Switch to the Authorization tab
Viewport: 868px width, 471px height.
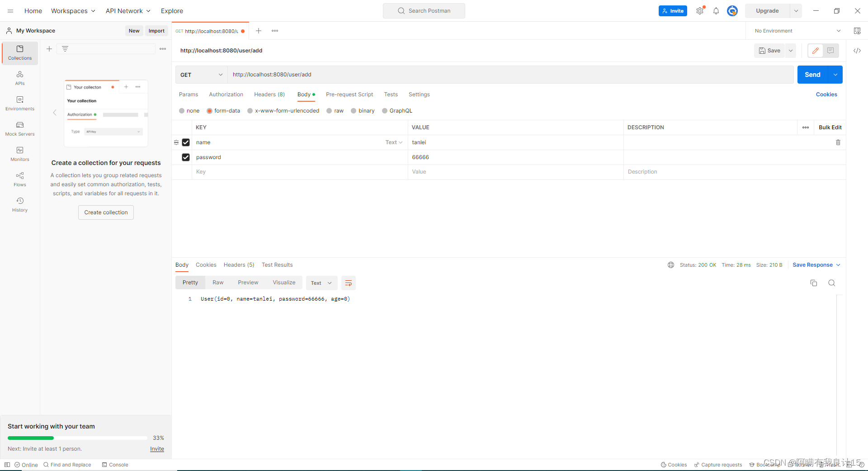tap(226, 94)
